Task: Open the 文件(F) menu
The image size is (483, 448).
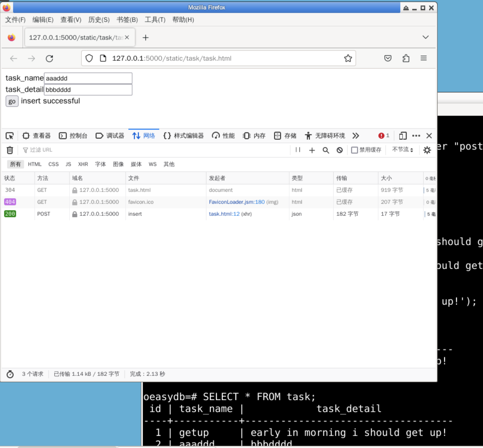Action: tap(15, 20)
